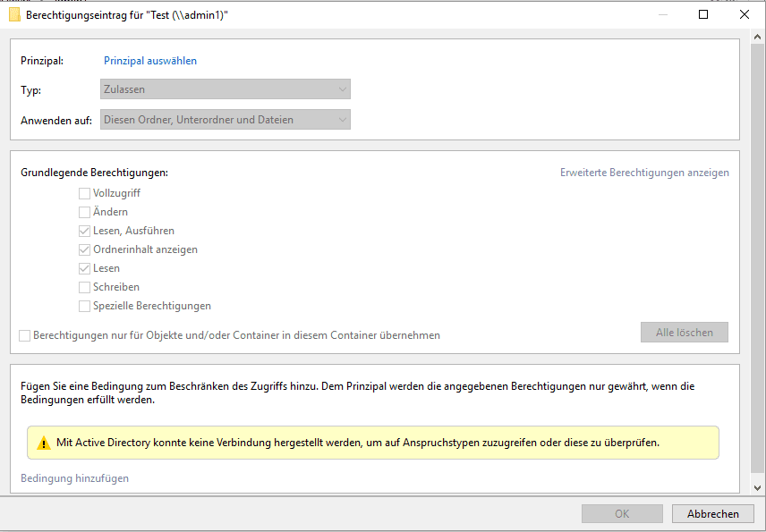
Task: Click the scrollbar up arrow
Action: coord(757,37)
